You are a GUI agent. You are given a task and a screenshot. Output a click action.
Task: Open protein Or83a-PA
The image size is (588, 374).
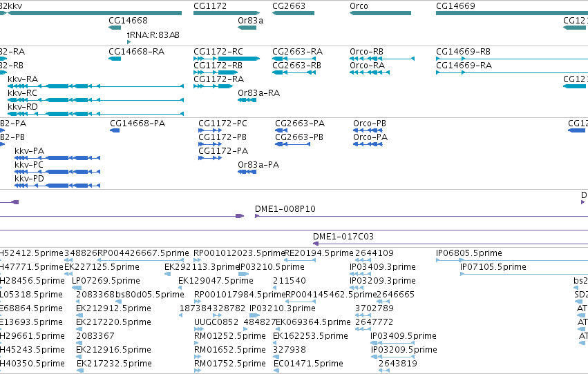(258, 165)
